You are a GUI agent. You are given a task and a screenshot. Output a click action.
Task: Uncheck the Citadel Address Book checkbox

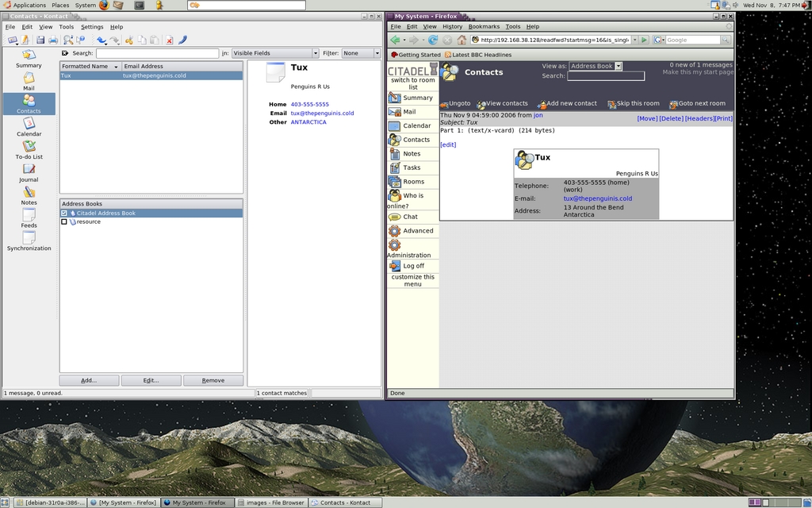[x=64, y=213]
